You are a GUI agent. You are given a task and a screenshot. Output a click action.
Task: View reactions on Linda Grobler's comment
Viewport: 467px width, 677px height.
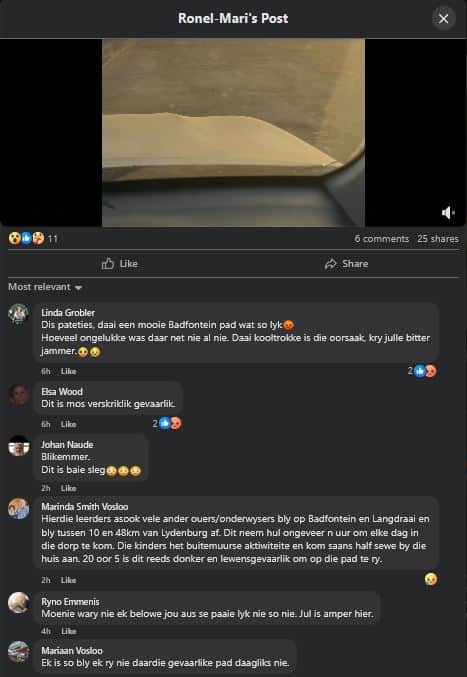click(x=422, y=371)
